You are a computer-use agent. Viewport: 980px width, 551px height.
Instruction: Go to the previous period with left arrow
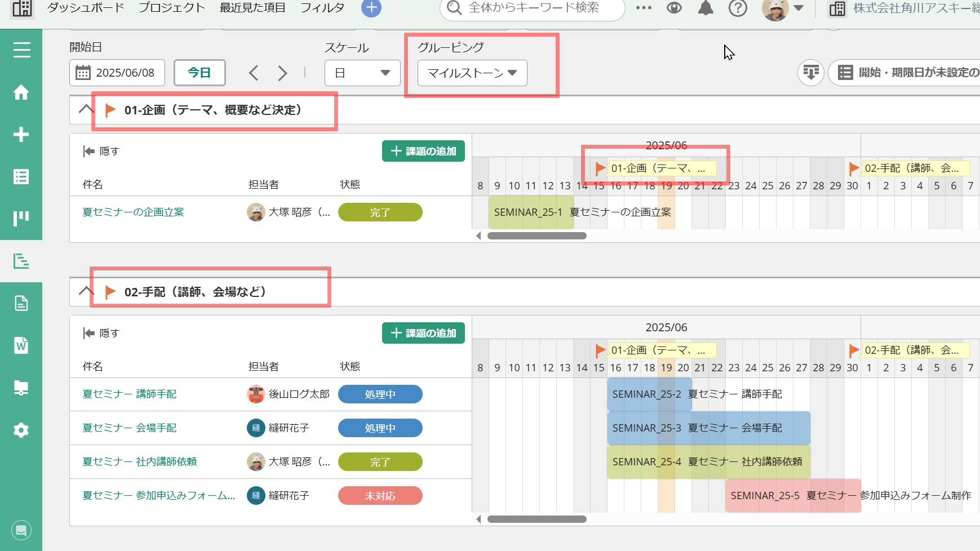point(254,73)
